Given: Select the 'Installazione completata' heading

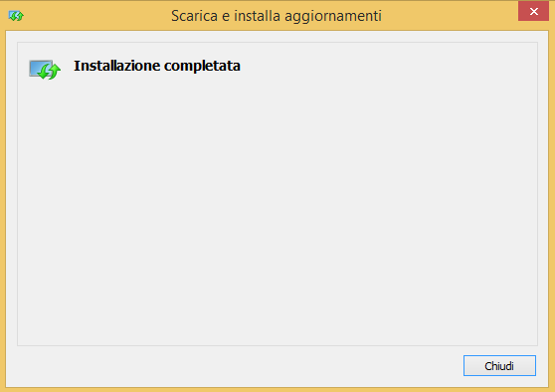Looking at the screenshot, I should pos(157,67).
